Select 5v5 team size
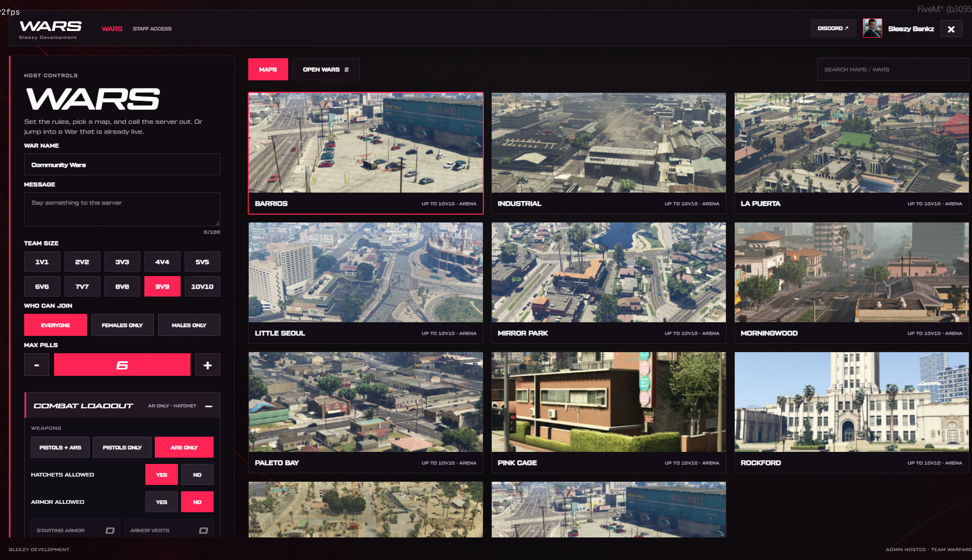972x560 pixels. [203, 262]
